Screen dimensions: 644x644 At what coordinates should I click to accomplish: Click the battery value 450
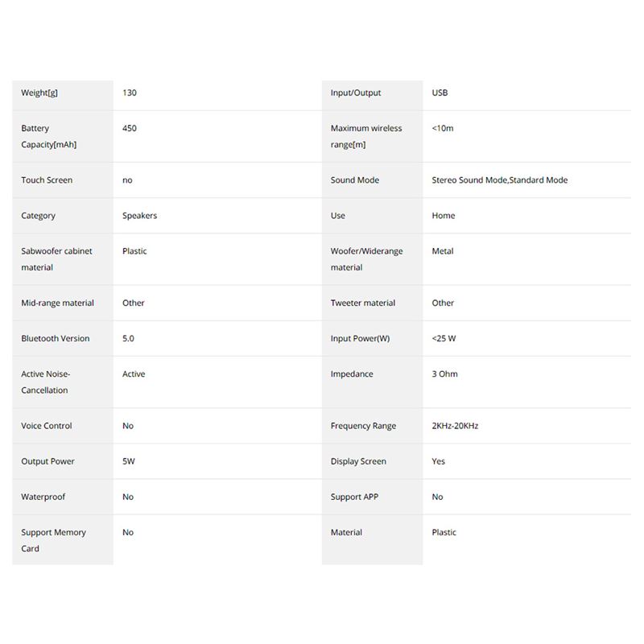(x=130, y=128)
